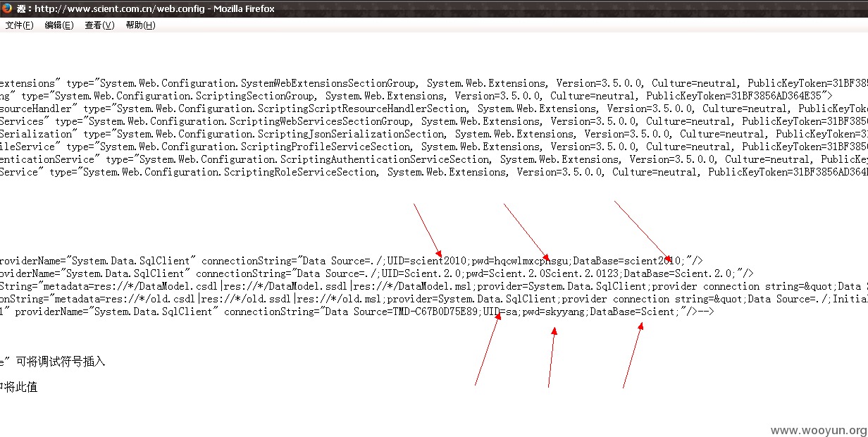This screenshot has height=437, width=868.
Task: Click the ScriptingWebServicesSectionGroup line
Action: [434, 121]
